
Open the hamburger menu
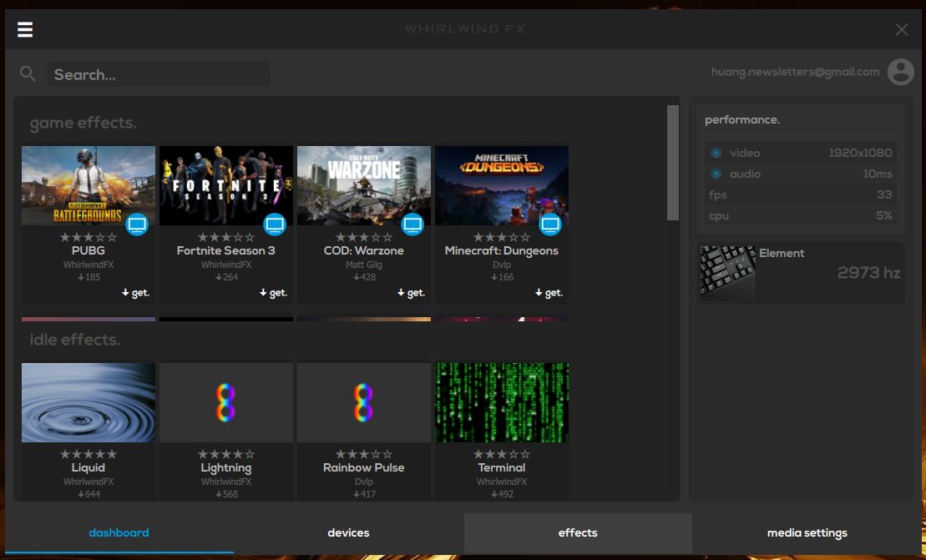[25, 30]
